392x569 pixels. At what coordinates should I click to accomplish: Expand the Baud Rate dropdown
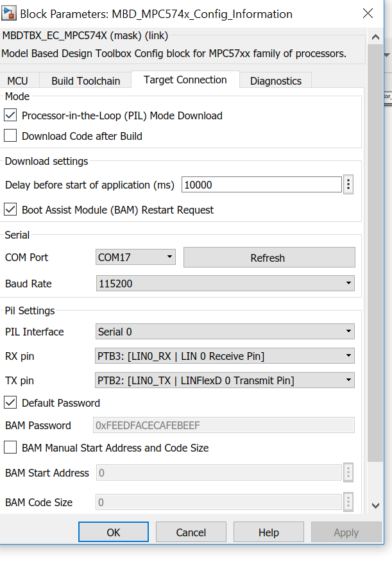coord(225,283)
